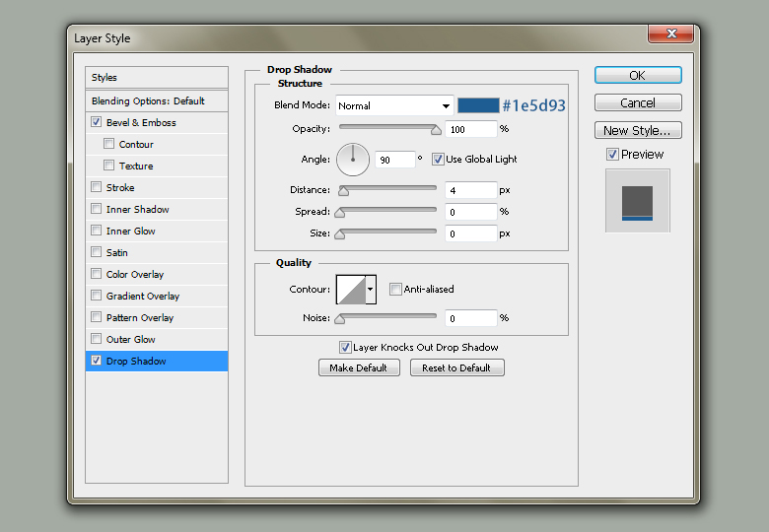Select Inner Shadow in styles list

point(138,209)
